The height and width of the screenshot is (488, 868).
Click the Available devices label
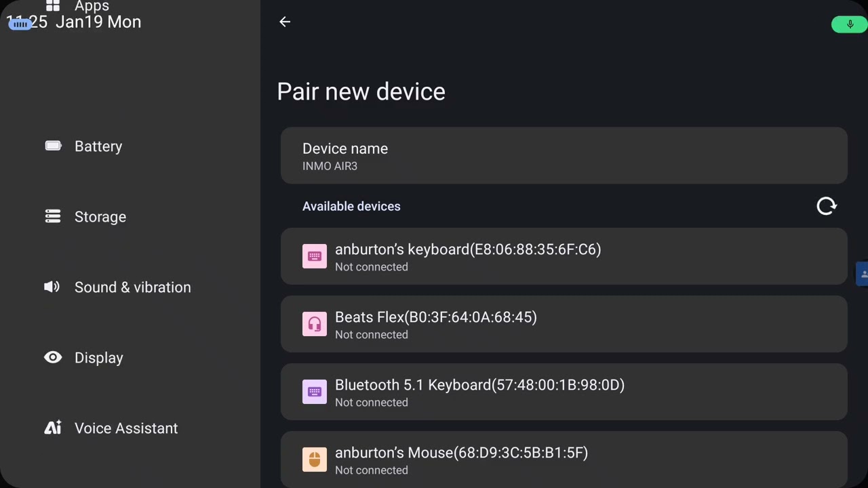[x=351, y=206]
